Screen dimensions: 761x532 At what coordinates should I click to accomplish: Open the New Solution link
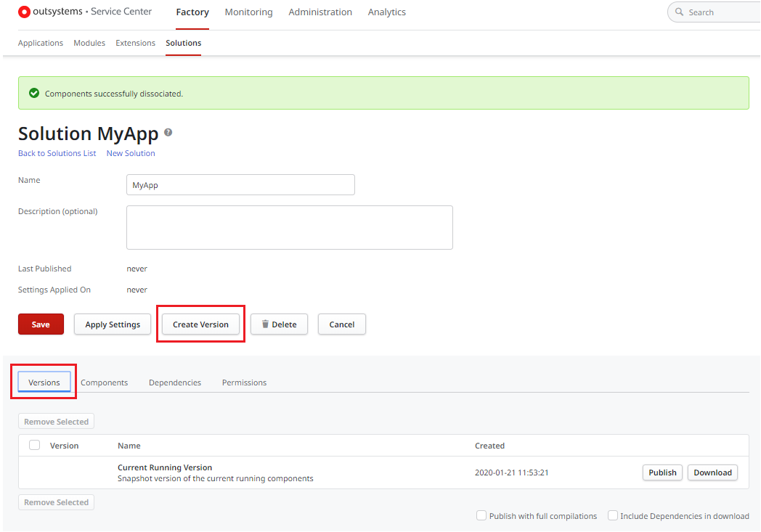click(131, 153)
